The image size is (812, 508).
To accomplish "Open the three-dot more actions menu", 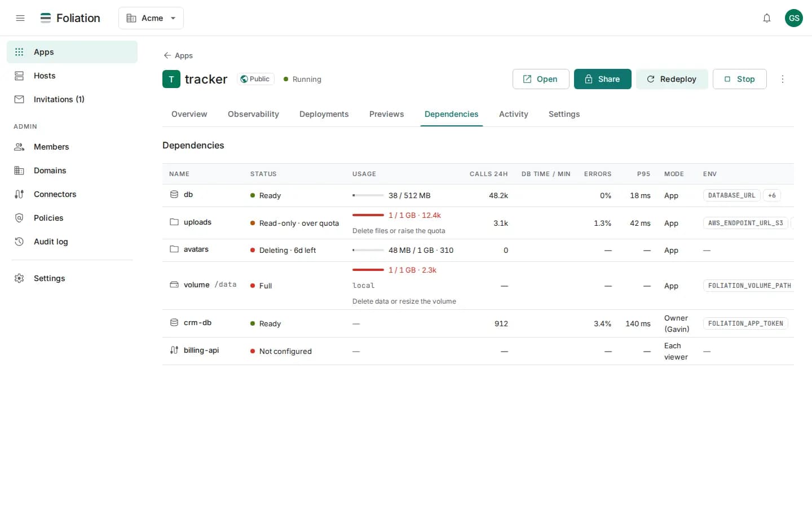I will [x=783, y=79].
